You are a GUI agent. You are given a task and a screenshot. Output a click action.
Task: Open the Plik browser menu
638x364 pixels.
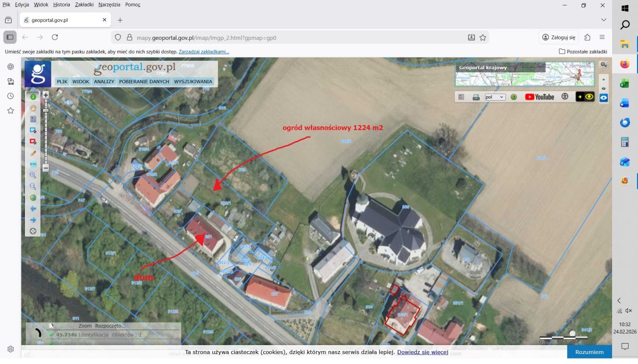pos(6,4)
